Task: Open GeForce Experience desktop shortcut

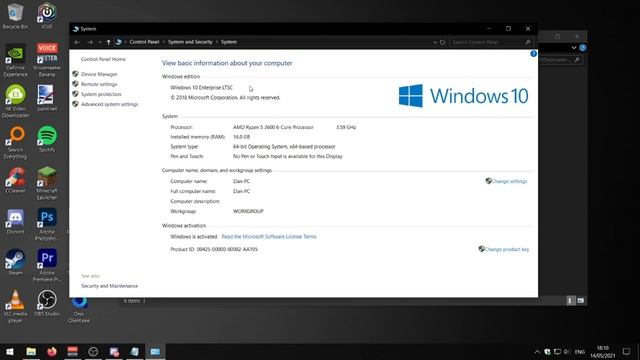Action: 16,60
